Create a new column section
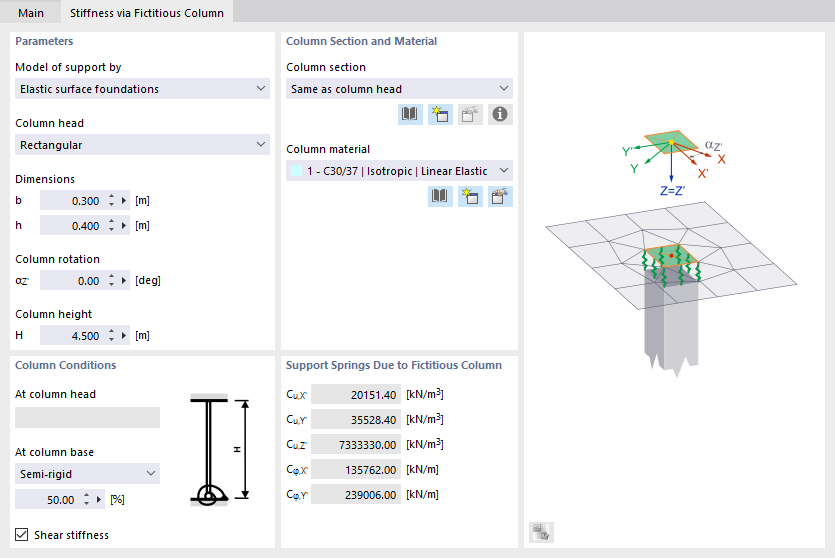The width and height of the screenshot is (835, 558). click(x=440, y=114)
